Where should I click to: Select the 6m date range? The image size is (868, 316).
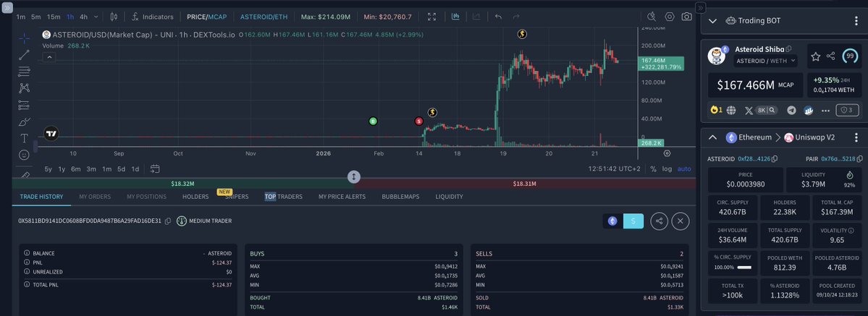76,168
